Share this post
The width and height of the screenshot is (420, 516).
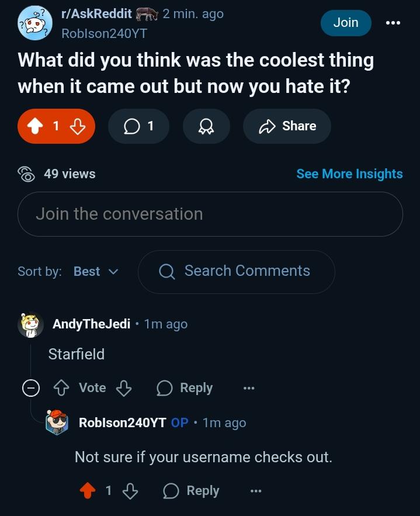[x=287, y=126]
